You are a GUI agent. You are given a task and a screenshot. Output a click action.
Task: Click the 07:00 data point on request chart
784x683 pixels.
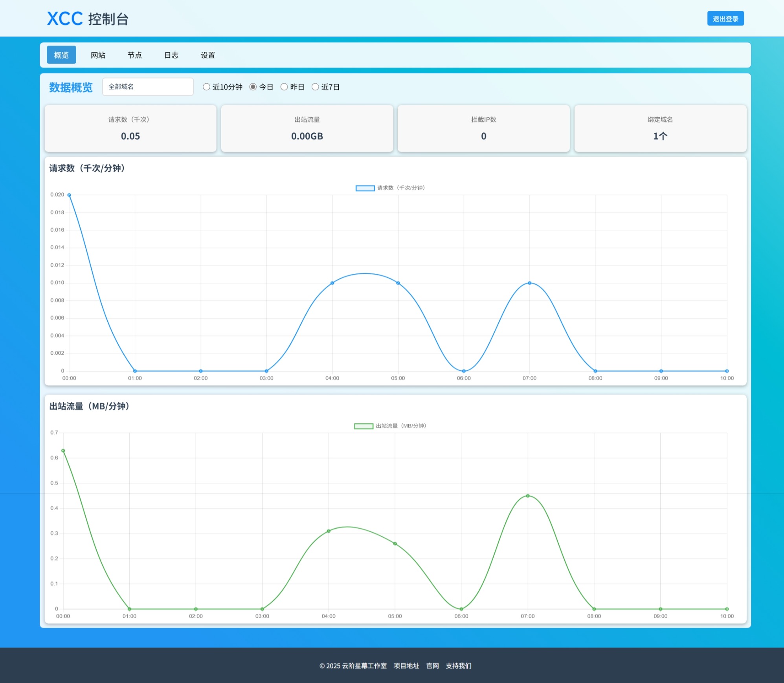tap(529, 283)
